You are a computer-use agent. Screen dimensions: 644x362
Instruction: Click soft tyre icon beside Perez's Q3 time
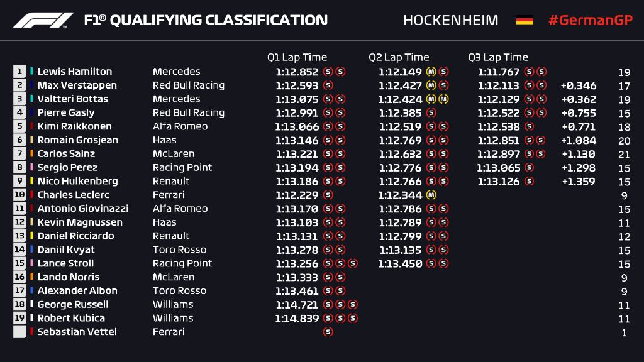[529, 168]
